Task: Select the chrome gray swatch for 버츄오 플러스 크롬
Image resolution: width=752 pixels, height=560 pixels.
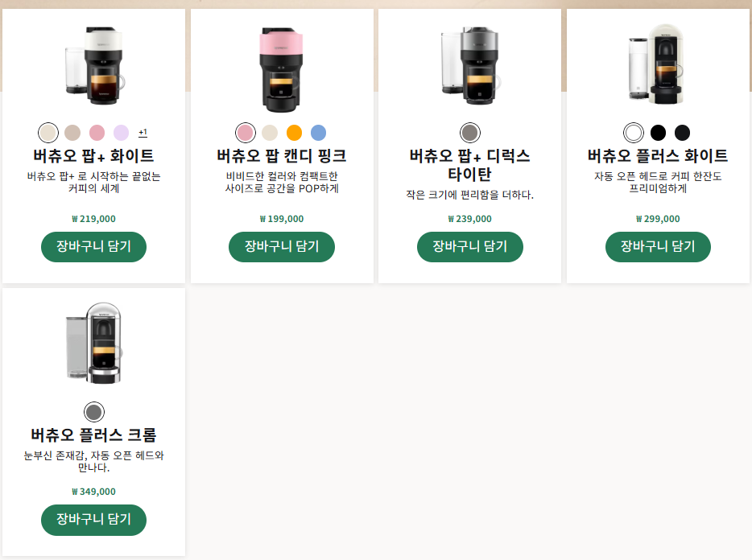Action: click(x=94, y=412)
